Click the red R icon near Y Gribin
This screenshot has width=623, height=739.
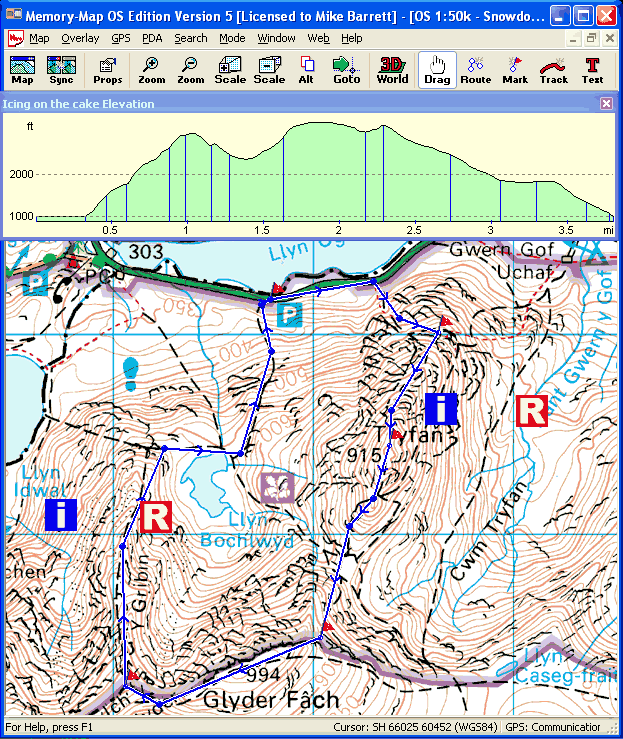(x=156, y=517)
